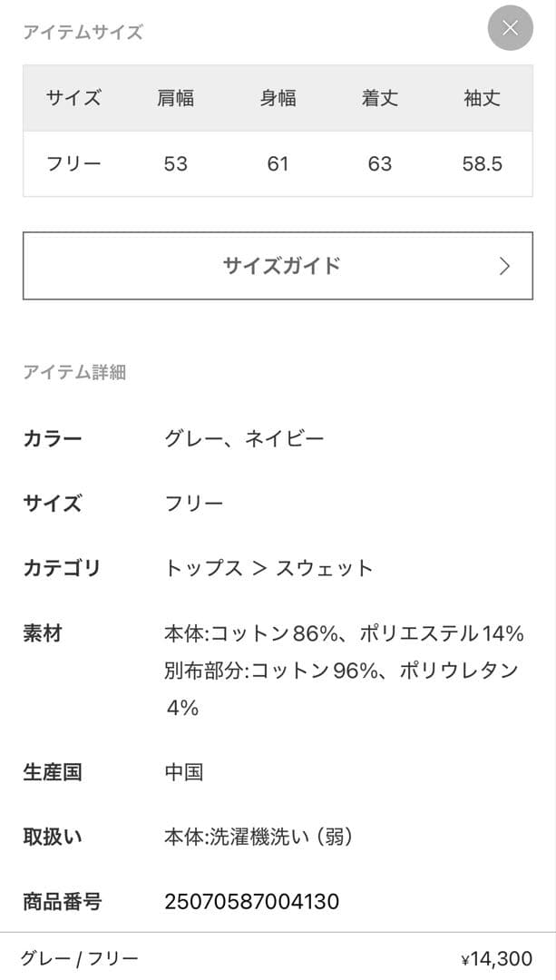The image size is (556, 980).
Task: Select the 身幅 measurement header
Action: coord(278,99)
